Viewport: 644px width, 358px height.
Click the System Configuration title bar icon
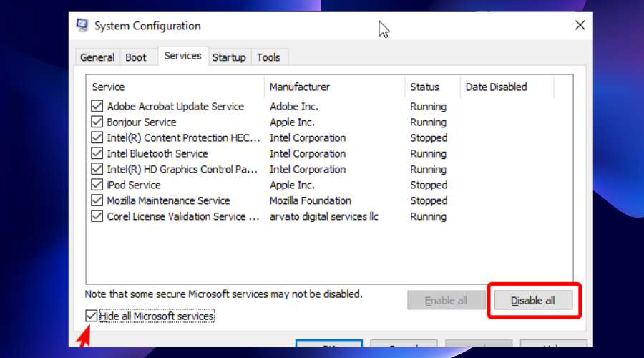(82, 25)
